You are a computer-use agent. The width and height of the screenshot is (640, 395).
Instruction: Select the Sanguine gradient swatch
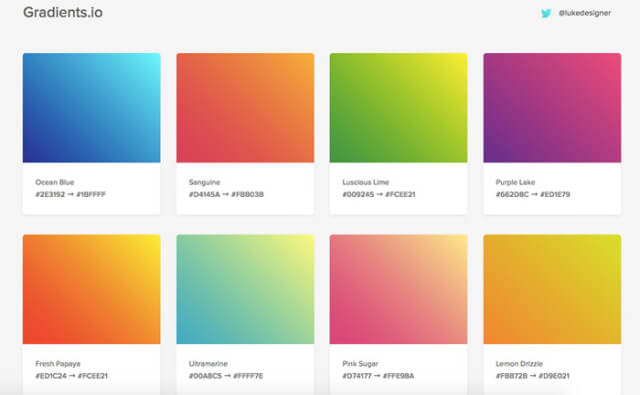pyautogui.click(x=245, y=108)
